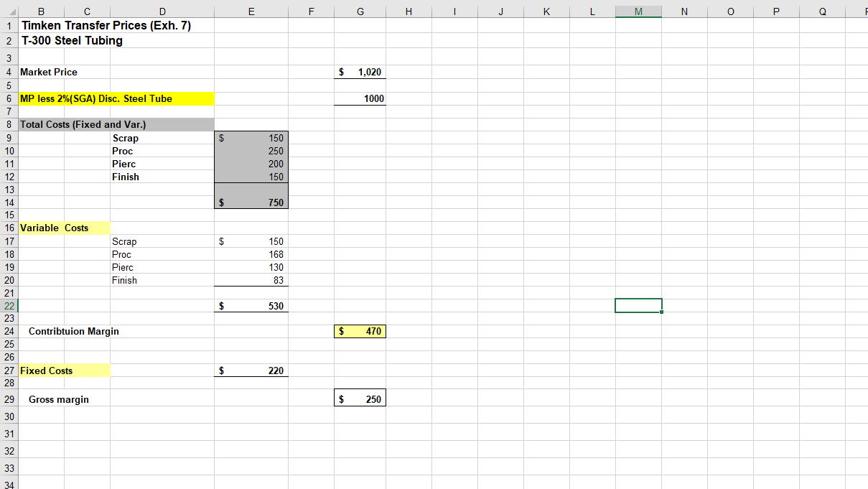Select bold 'Scrap' label under Total Costs
Screen dimensions: 868x489
click(125, 138)
